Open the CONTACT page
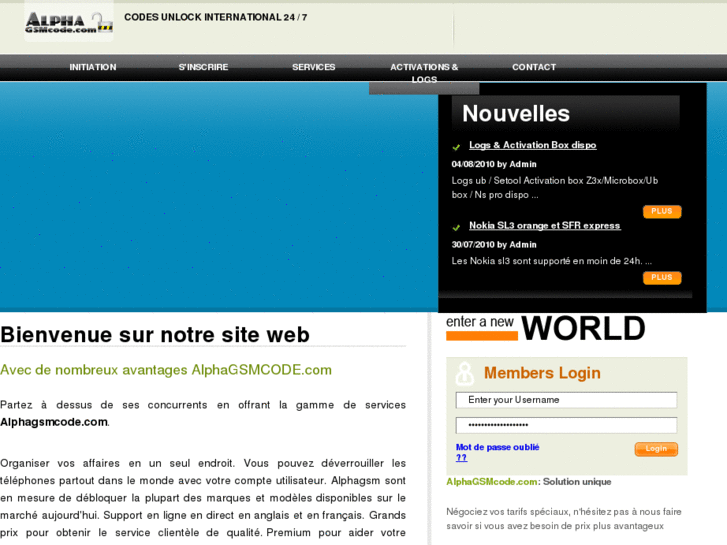Image resolution: width=727 pixels, height=545 pixels. point(534,67)
